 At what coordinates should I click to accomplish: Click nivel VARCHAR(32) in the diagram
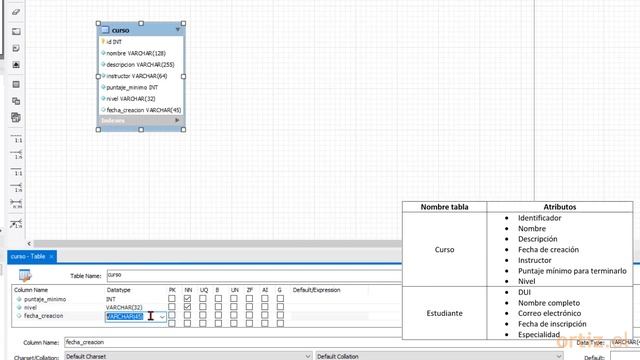pos(131,99)
